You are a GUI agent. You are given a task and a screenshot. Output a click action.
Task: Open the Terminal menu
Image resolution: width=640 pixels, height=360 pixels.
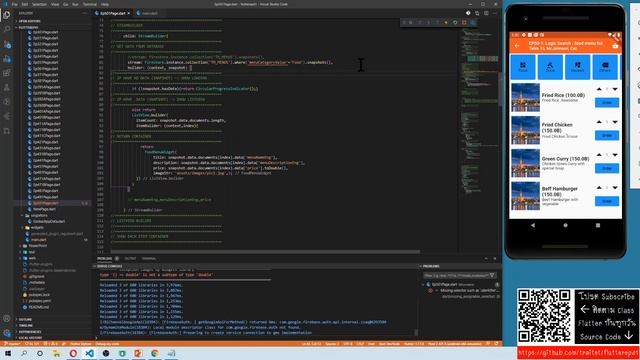pos(90,4)
